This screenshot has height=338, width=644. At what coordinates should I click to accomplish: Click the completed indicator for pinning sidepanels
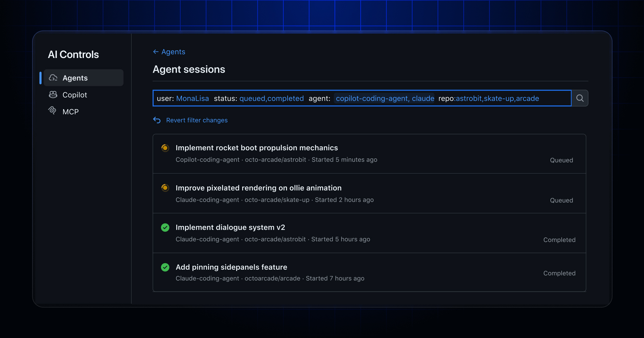(x=165, y=267)
